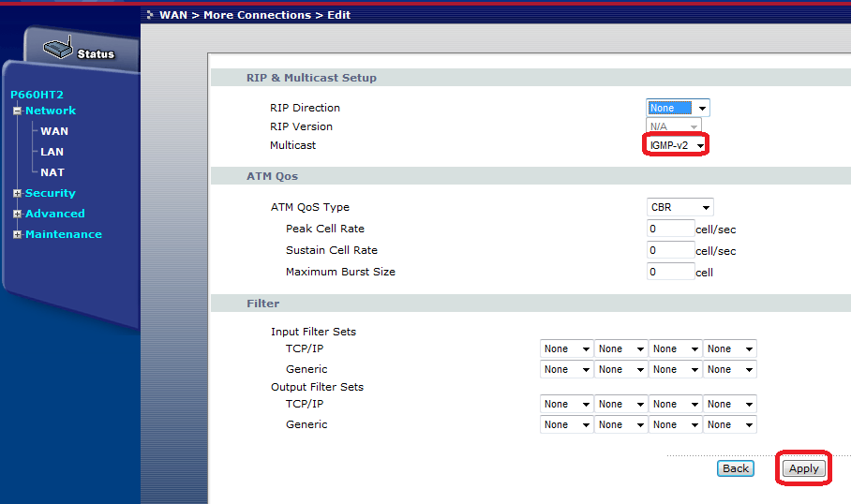
Task: Open third Output TCP/IP filter dropdown
Action: 675,404
